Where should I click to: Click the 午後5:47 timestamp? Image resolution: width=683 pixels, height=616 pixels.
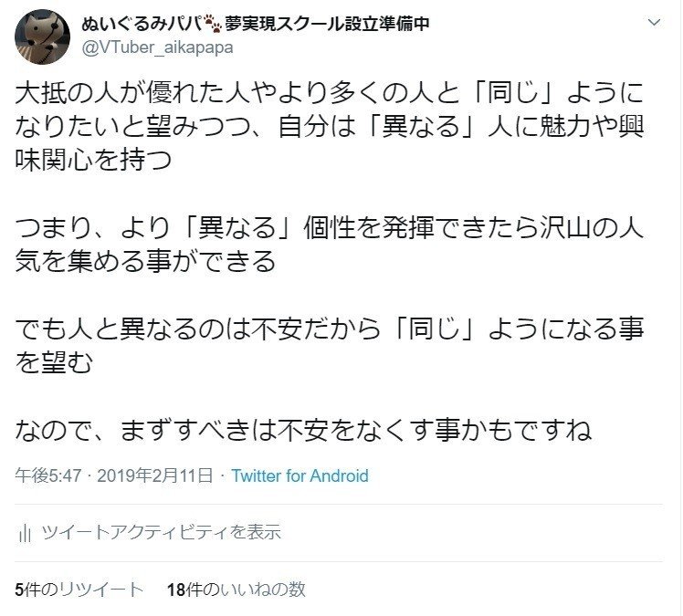point(48,475)
